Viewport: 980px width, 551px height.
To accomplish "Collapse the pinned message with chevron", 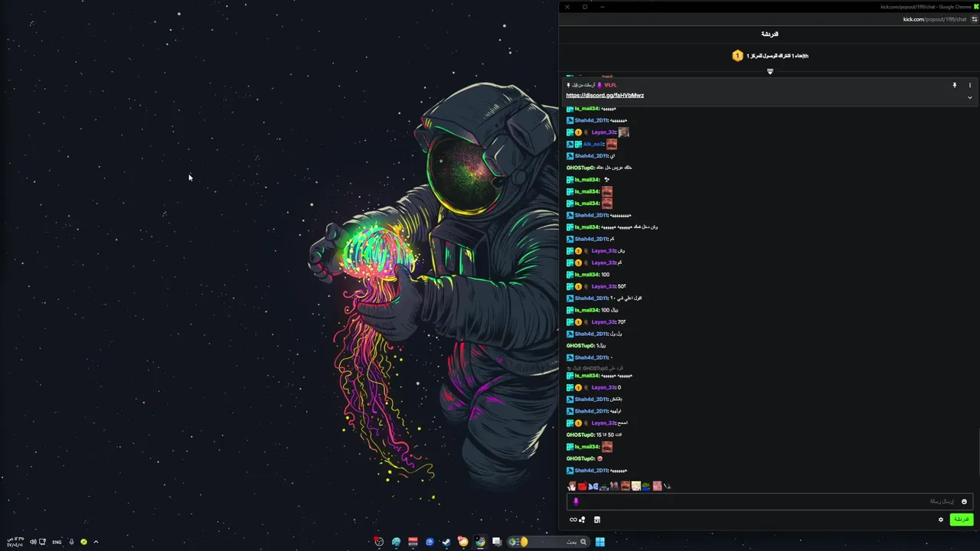I will 969,97.
